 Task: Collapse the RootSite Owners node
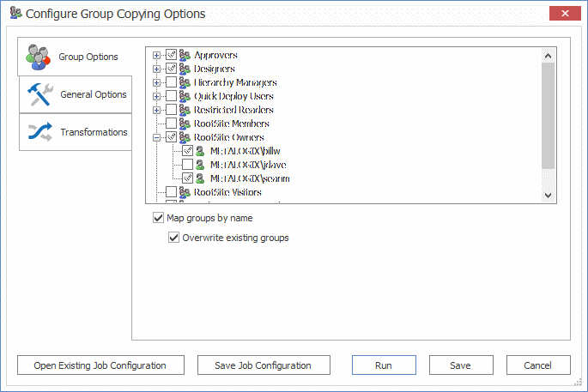pyautogui.click(x=156, y=137)
